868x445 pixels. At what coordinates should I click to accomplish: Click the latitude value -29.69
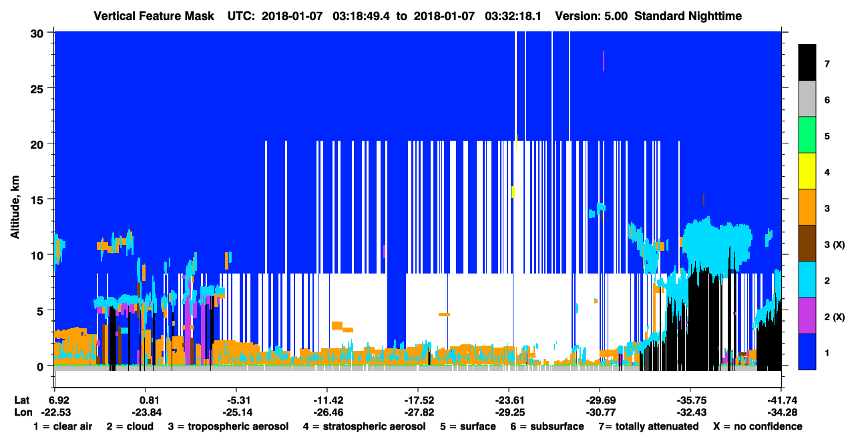pos(600,400)
